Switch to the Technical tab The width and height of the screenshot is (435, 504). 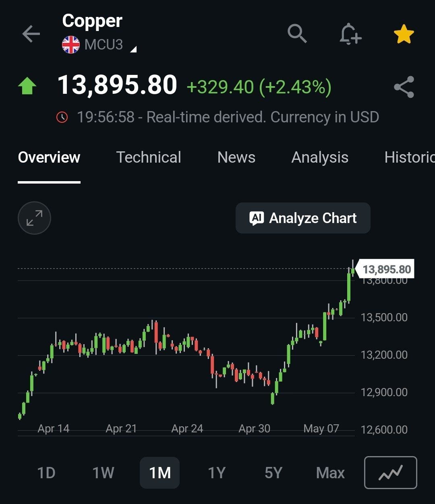pos(149,157)
